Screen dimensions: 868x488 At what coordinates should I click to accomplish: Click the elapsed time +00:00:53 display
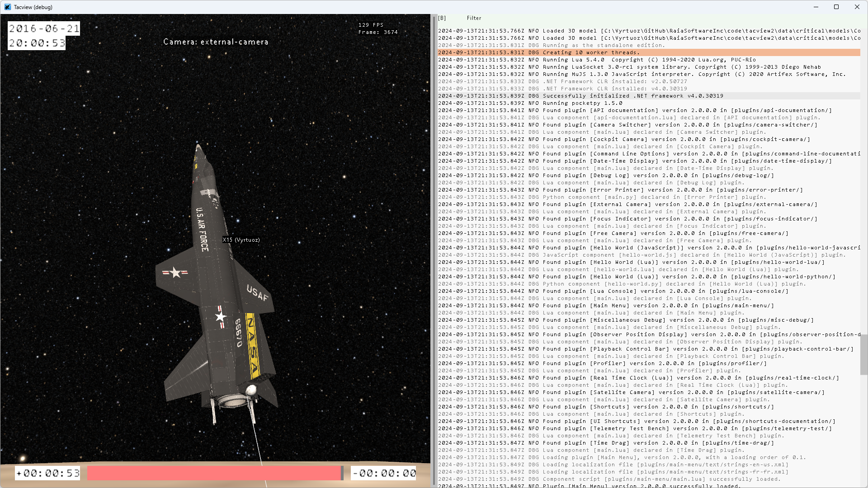(47, 473)
